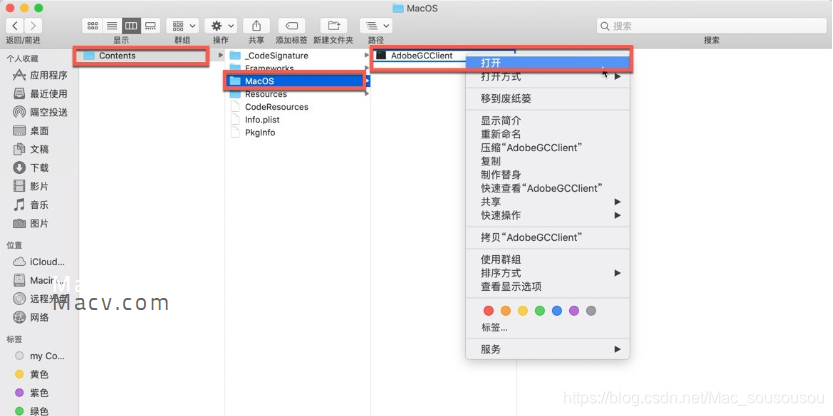Viewport: 833px width, 416px height.
Task: Choose 打开 in the context menu
Action: pyautogui.click(x=547, y=63)
